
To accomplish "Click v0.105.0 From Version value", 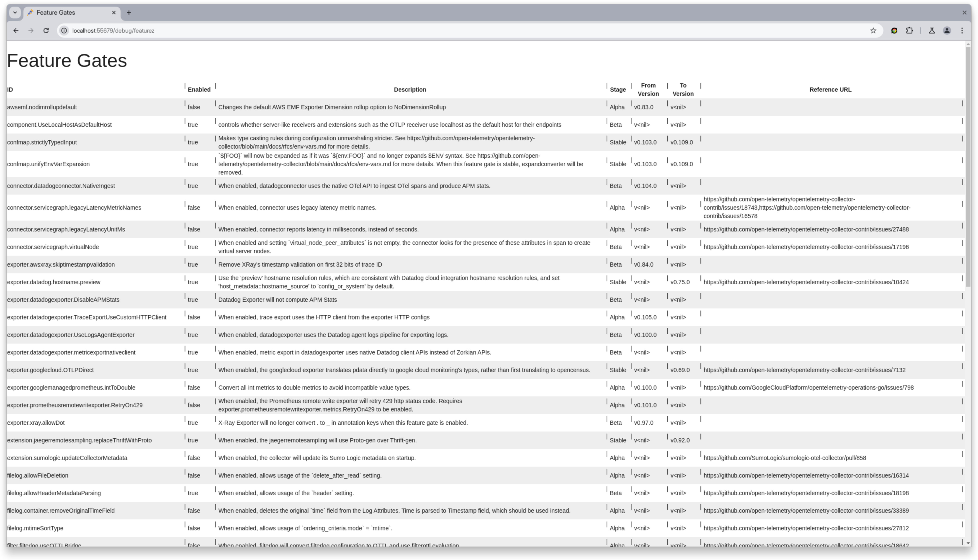I will 645,318.
